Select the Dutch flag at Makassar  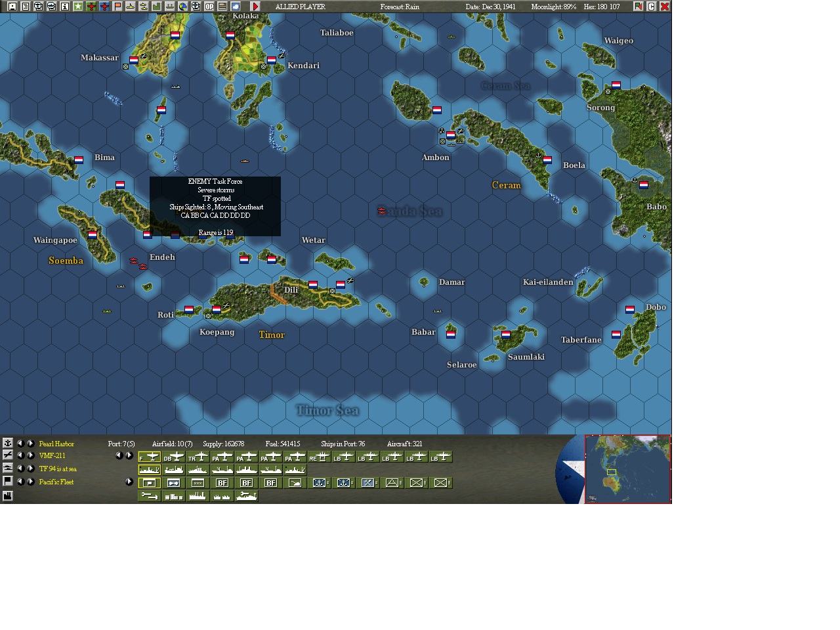point(134,60)
